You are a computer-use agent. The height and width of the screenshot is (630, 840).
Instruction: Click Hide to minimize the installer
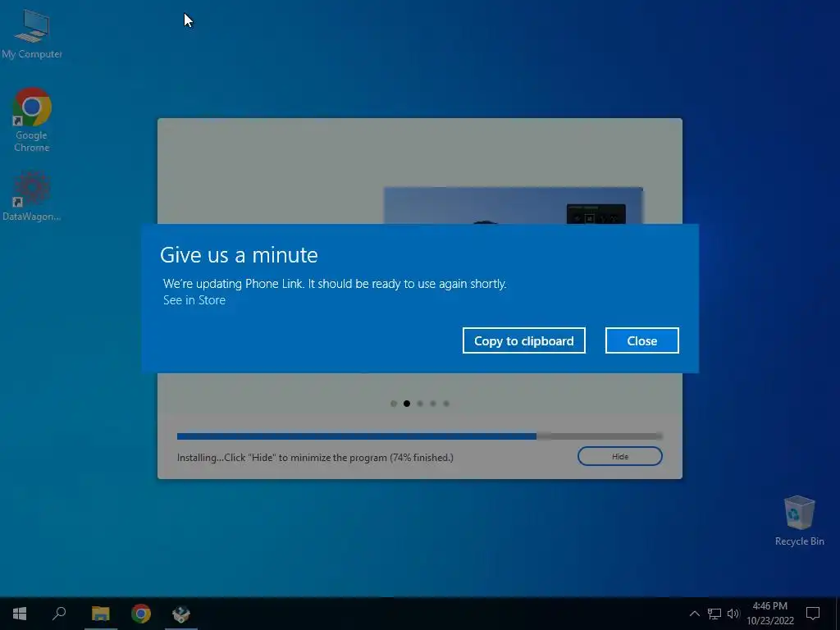point(620,456)
